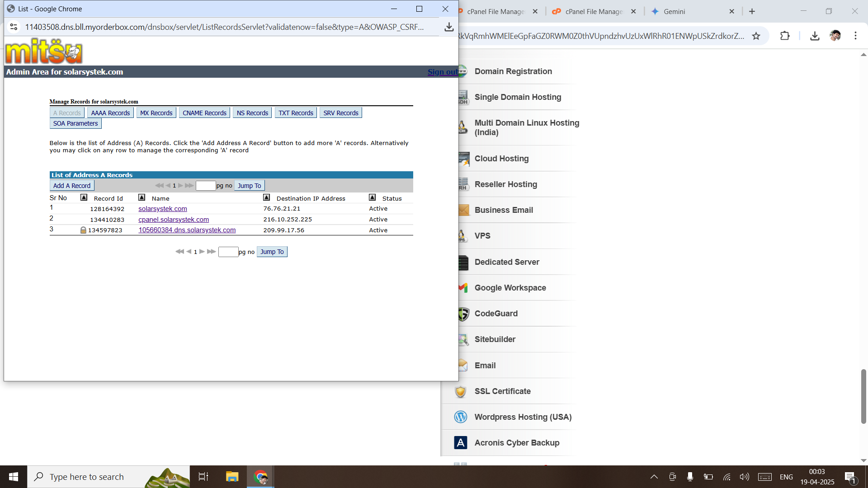Open the CNAME Records tab

[204, 113]
